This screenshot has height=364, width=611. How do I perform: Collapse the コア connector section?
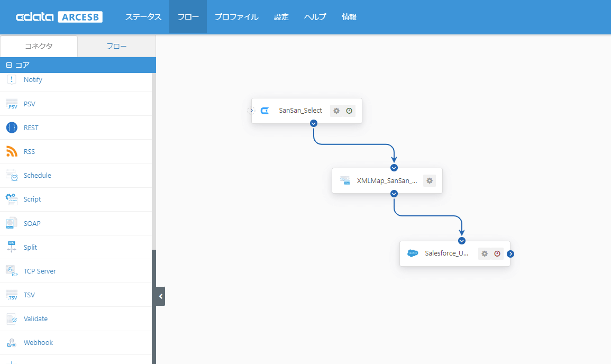(9, 65)
